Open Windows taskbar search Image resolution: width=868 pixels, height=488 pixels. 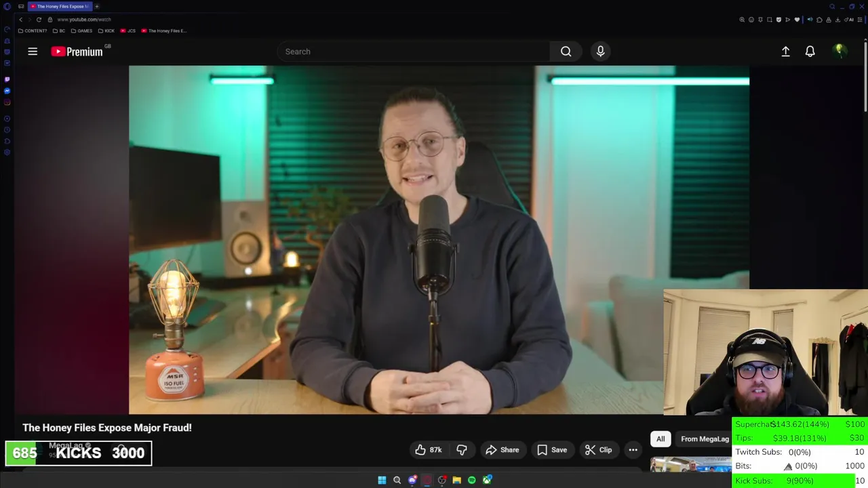397,481
